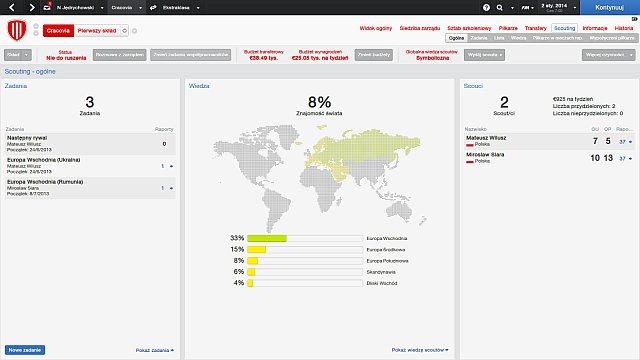The height and width of the screenshot is (360, 640).
Task: Open the Widok ogólny tab
Action: tap(376, 28)
